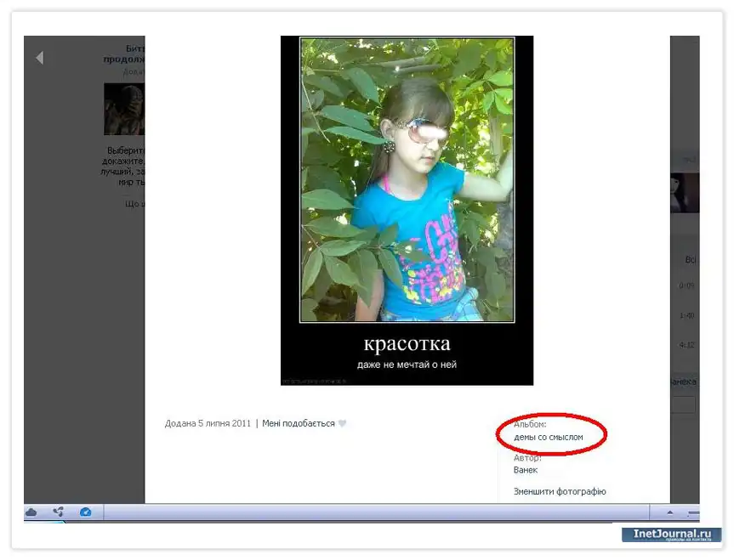Open author Ванек's profile
The image size is (734, 560).
(526, 470)
